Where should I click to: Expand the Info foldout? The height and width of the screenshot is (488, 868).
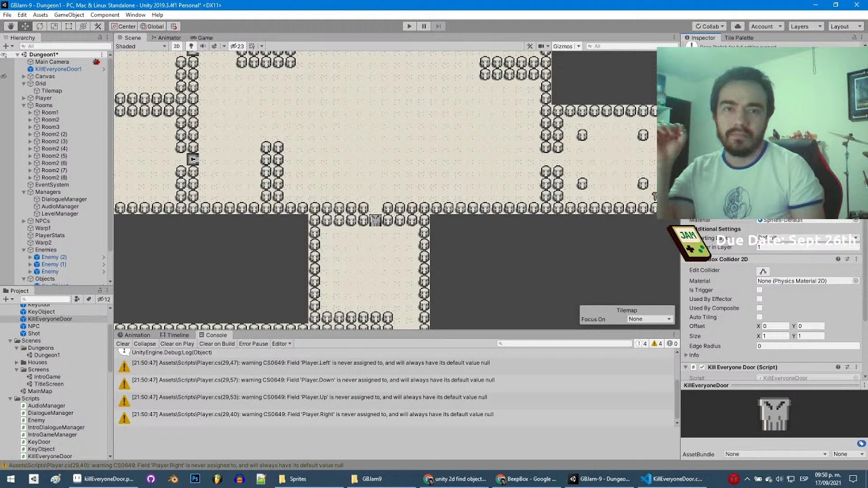point(686,355)
